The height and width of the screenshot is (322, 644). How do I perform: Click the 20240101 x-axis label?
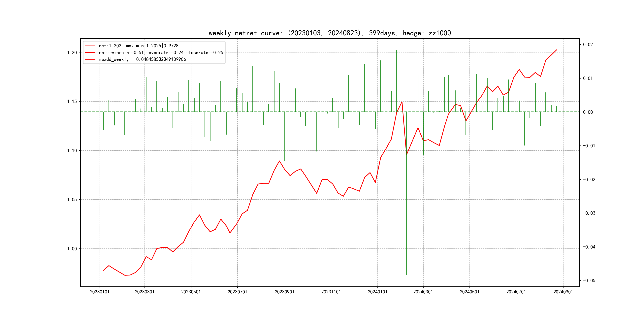click(x=377, y=292)
